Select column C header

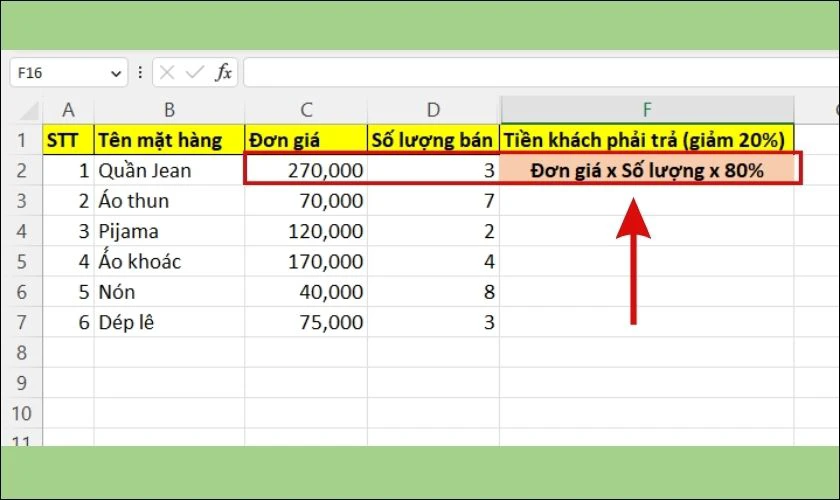pyautogui.click(x=306, y=110)
